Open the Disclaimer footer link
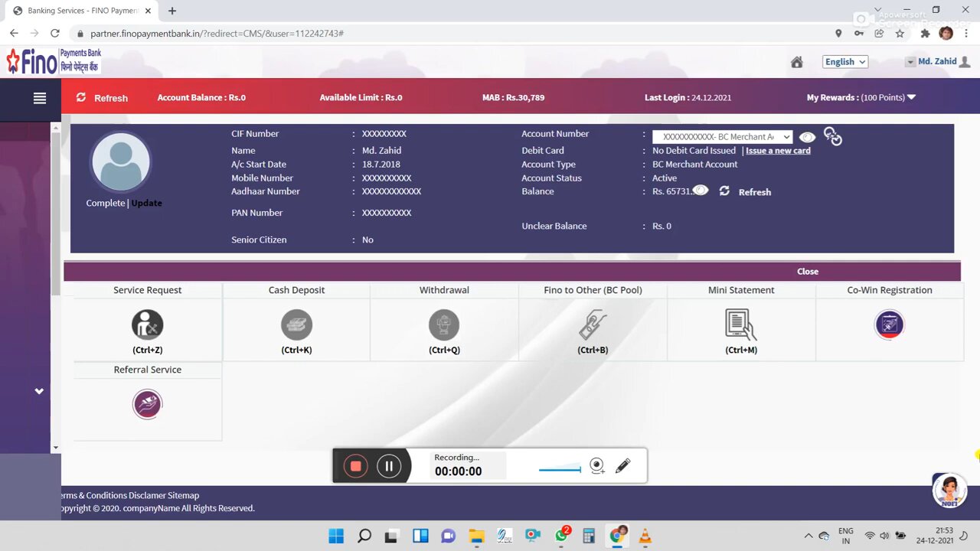980x551 pixels. pyautogui.click(x=147, y=495)
